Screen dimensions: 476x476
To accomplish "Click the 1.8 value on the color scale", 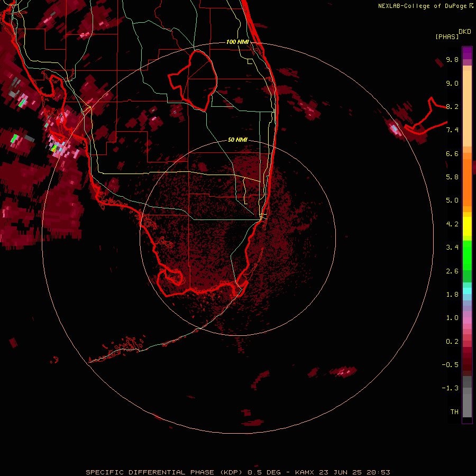I will 452,295.
